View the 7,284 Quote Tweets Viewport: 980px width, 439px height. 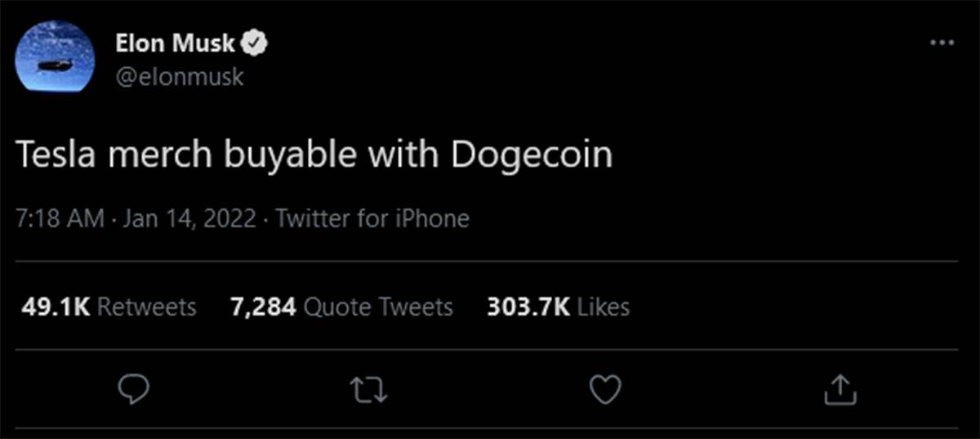tap(341, 307)
